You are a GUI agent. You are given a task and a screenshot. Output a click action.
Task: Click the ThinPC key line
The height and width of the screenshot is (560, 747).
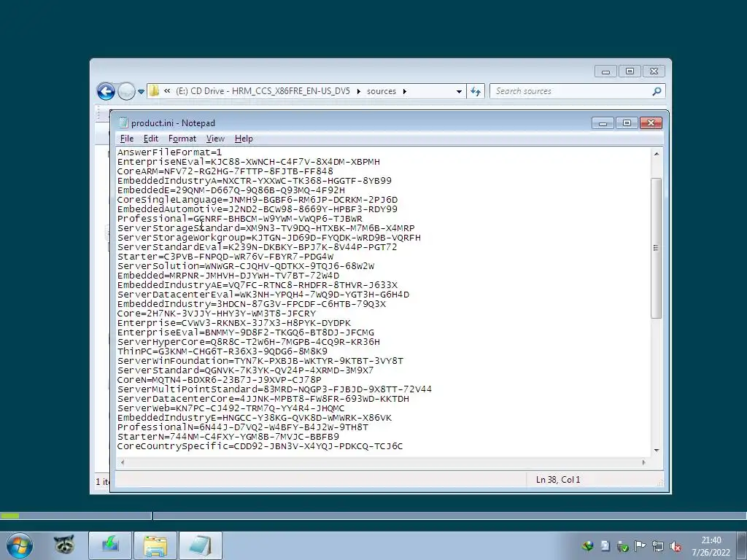pos(222,351)
